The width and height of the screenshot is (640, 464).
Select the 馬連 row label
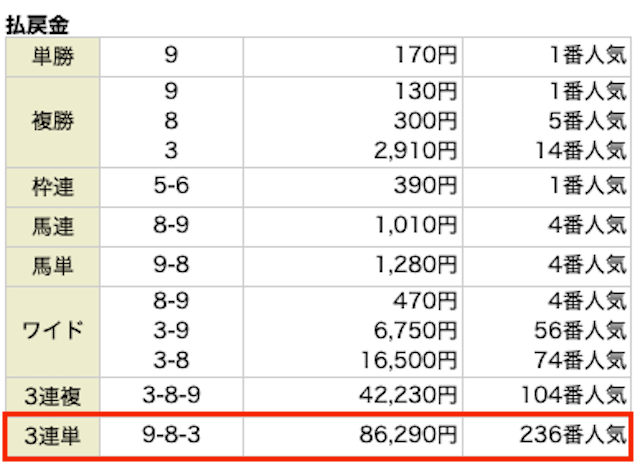53,227
